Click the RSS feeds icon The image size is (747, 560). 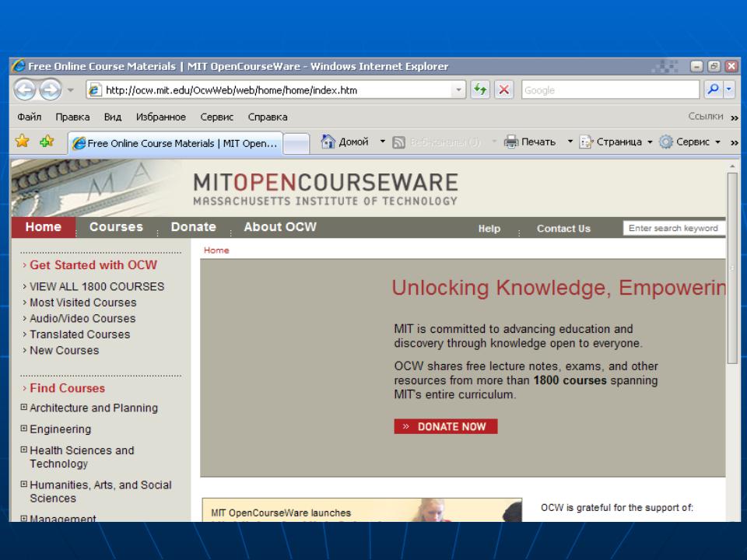pyautogui.click(x=398, y=142)
